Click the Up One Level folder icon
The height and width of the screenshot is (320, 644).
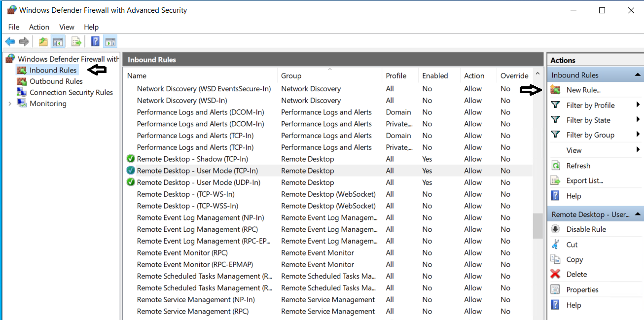point(43,42)
